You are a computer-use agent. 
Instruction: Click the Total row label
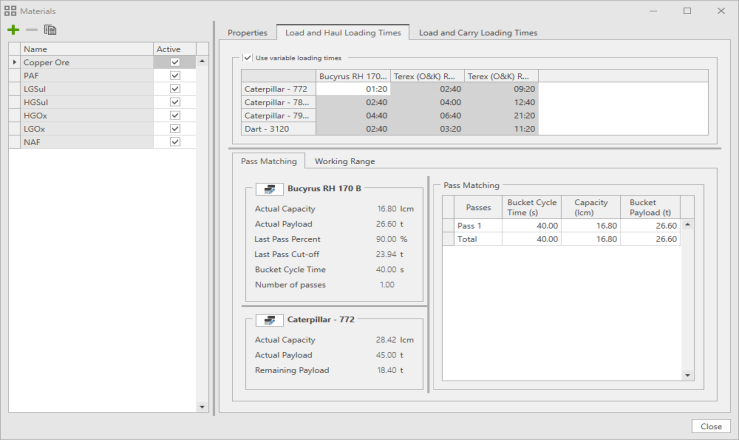tap(478, 239)
